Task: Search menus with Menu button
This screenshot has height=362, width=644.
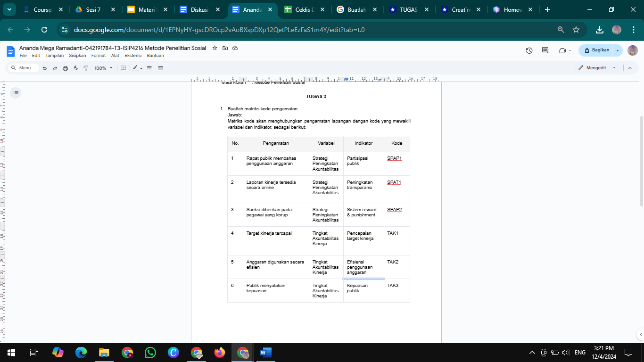Action: [x=23, y=68]
